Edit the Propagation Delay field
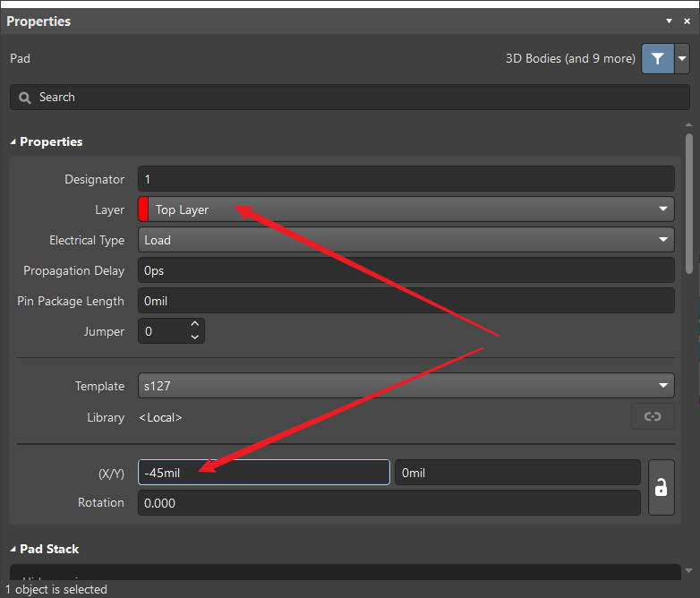The width and height of the screenshot is (700, 598). (405, 270)
